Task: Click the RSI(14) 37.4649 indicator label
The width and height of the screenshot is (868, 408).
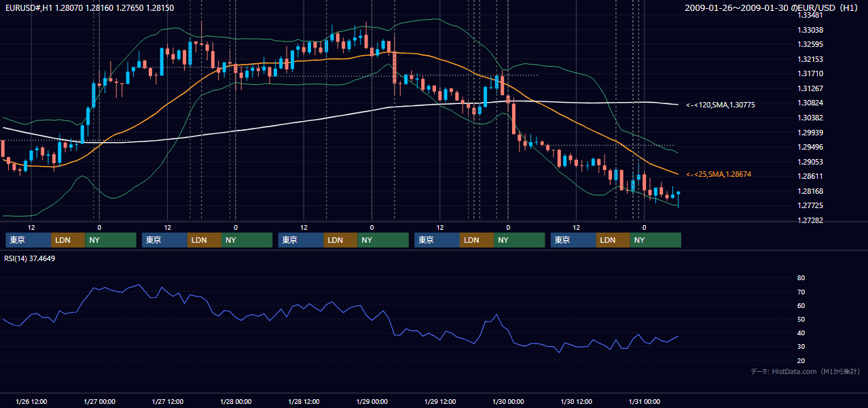Action: (x=30, y=258)
